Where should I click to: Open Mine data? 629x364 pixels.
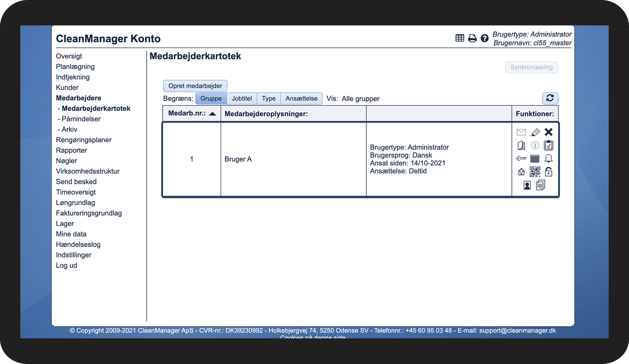(71, 234)
